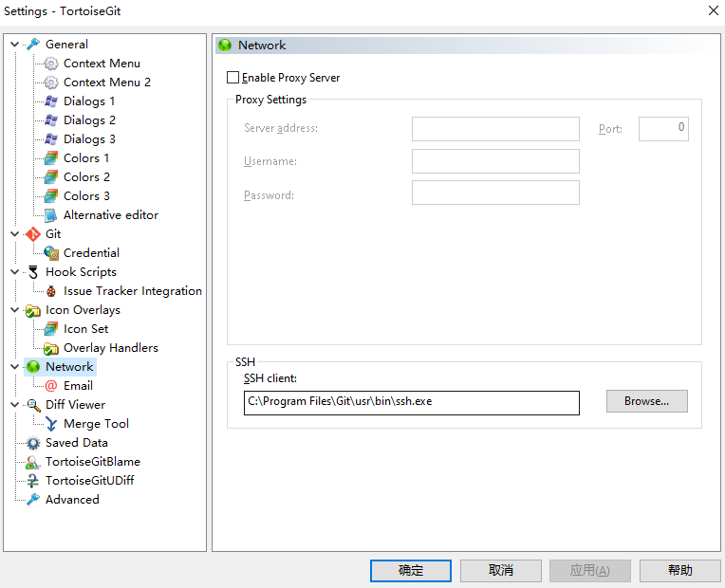Click the Merge Tool arrow icon
The width and height of the screenshot is (725, 588).
(x=51, y=424)
